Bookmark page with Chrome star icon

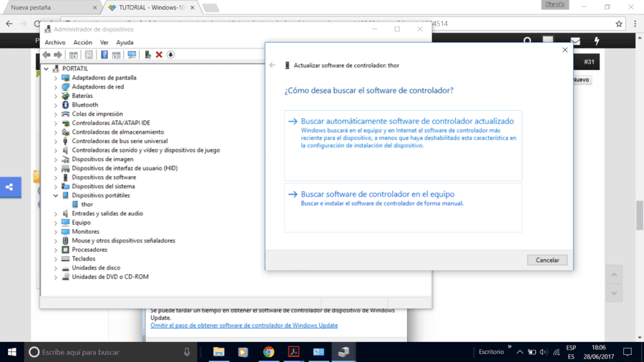(x=619, y=24)
